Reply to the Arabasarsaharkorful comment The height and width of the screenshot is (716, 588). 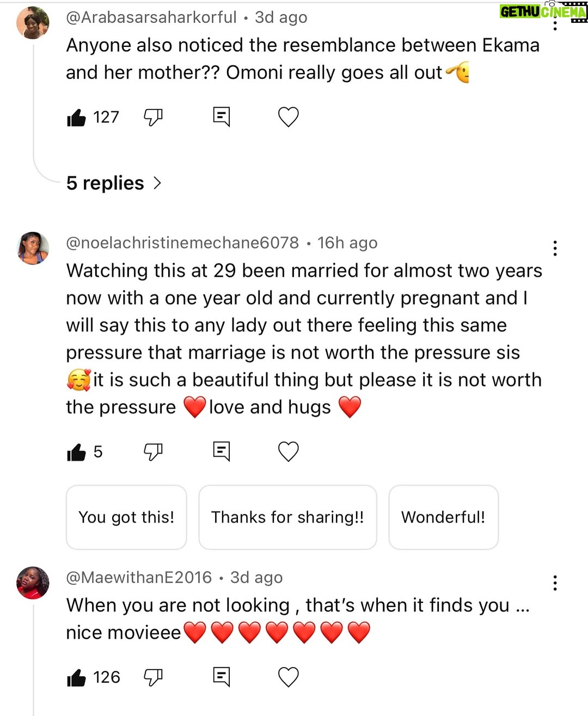222,117
